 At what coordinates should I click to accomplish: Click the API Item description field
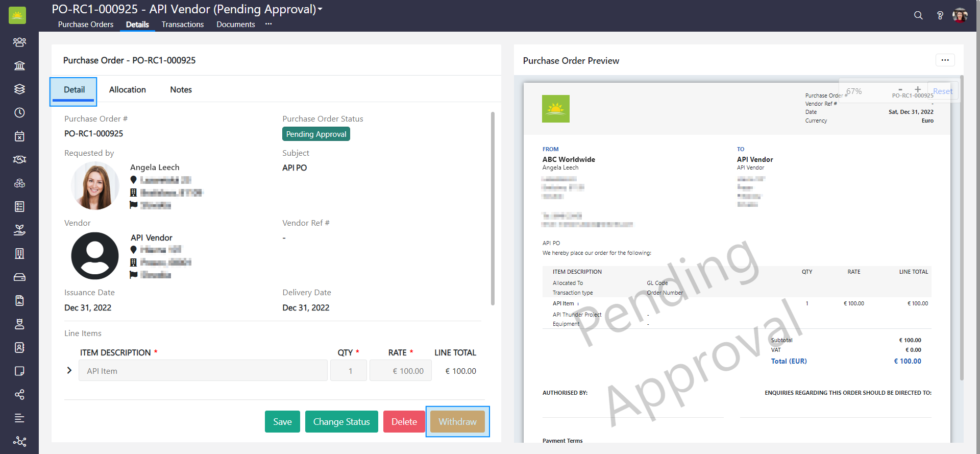(203, 371)
